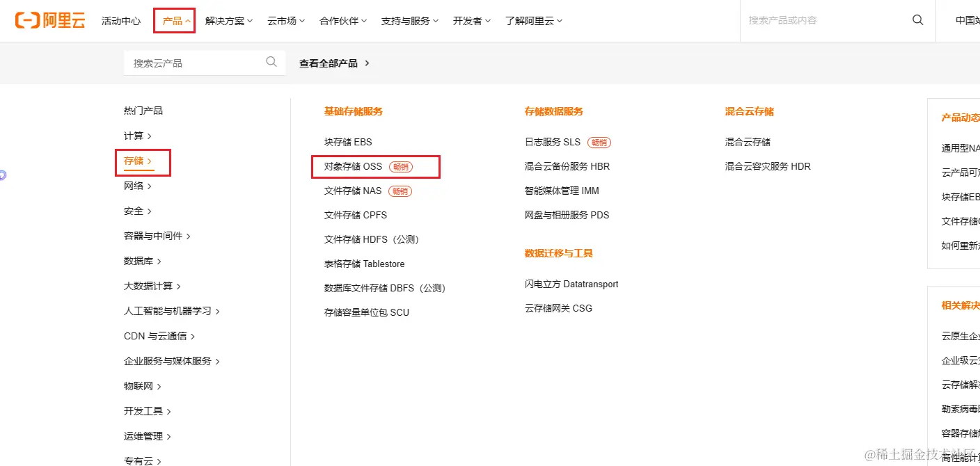Image resolution: width=980 pixels, height=466 pixels.
Task: Open the CDN 与云通信 category
Action: [x=159, y=336]
